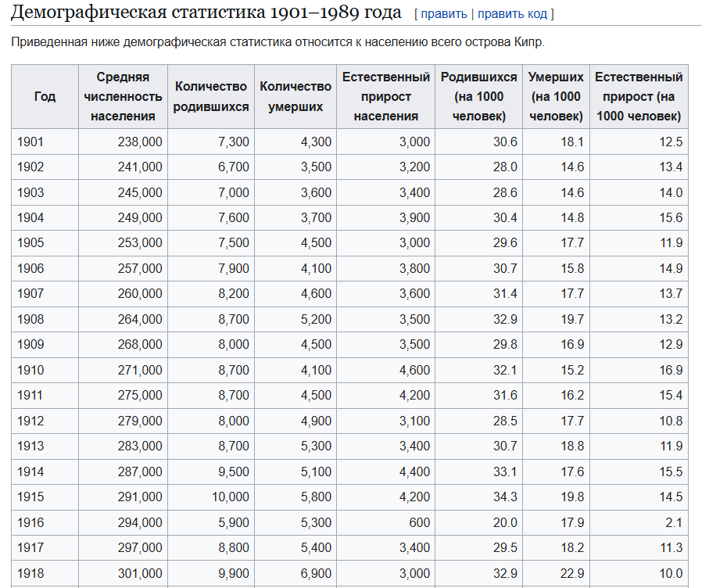Select the «Количество умерших» column header
This screenshot has width=702, height=588.
pyautogui.click(x=295, y=96)
